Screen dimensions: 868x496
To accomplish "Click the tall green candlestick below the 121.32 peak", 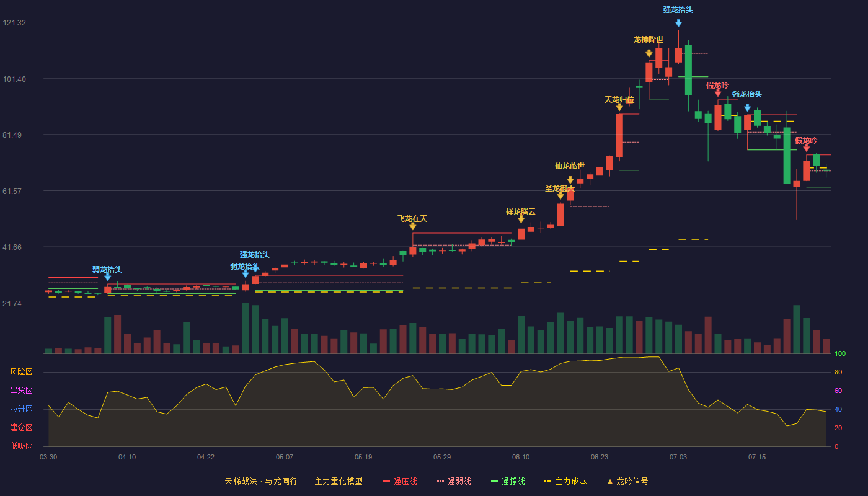I will [688, 70].
